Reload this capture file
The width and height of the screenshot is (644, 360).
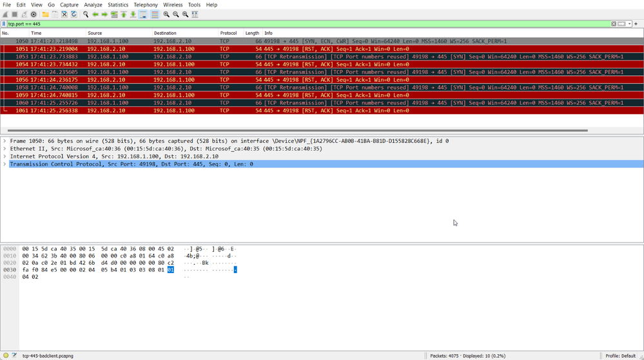[74, 14]
